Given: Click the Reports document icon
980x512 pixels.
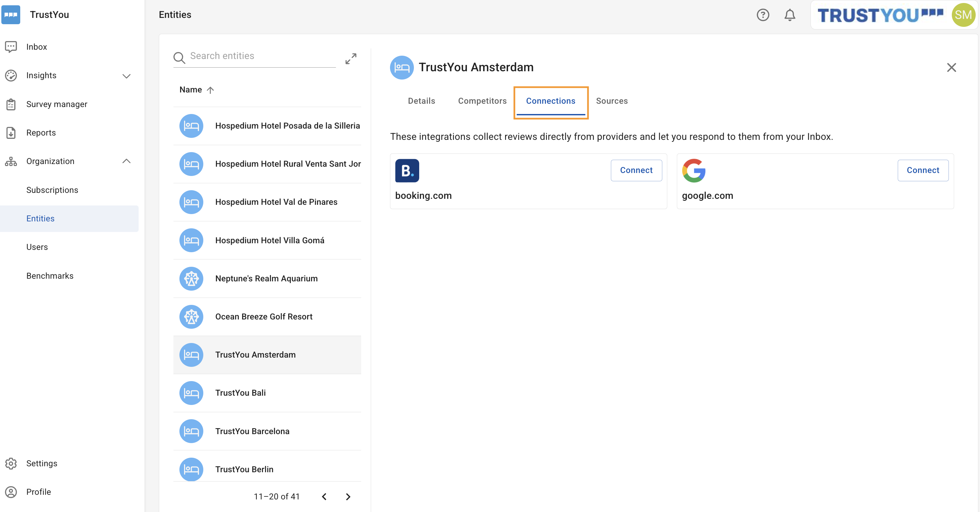Looking at the screenshot, I should point(11,133).
